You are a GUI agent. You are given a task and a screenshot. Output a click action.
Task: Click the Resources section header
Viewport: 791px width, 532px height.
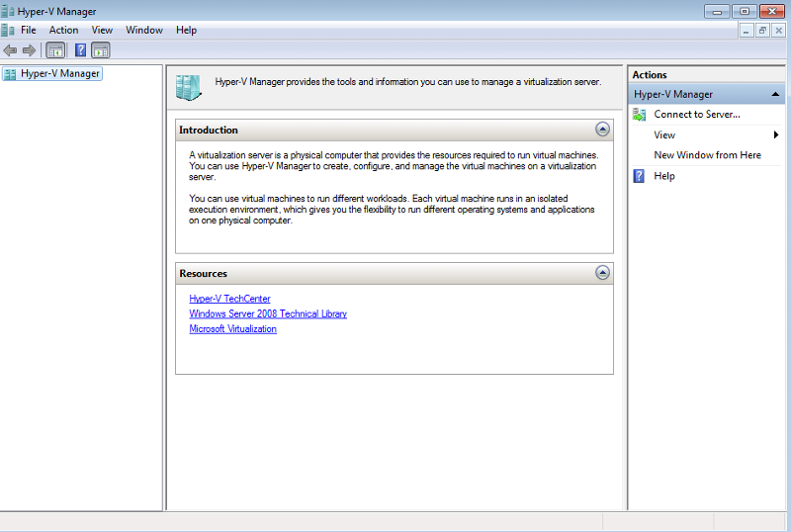coord(395,273)
